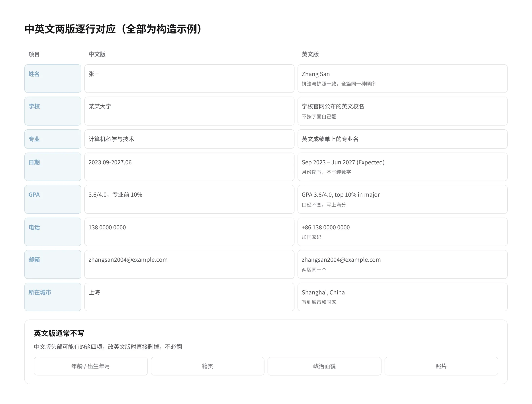The height and width of the screenshot is (404, 532).
Task: Click the note 写到城市和国家
Action: tap(319, 302)
